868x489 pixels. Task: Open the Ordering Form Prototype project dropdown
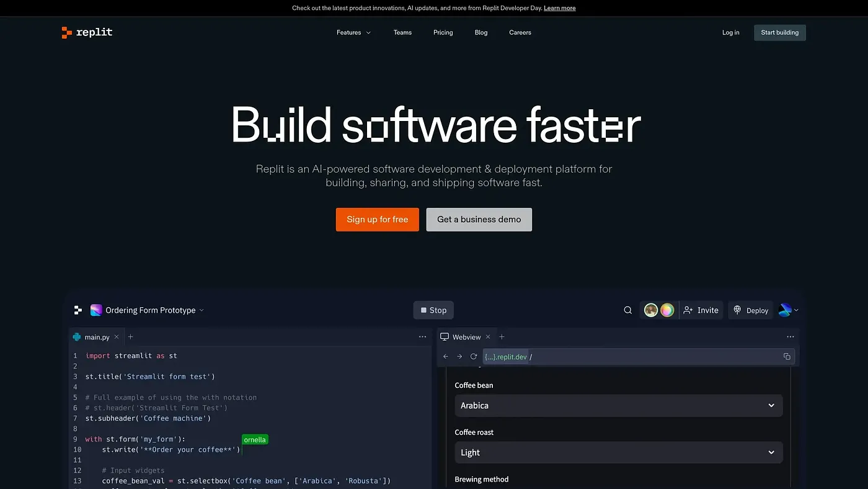[x=155, y=310]
